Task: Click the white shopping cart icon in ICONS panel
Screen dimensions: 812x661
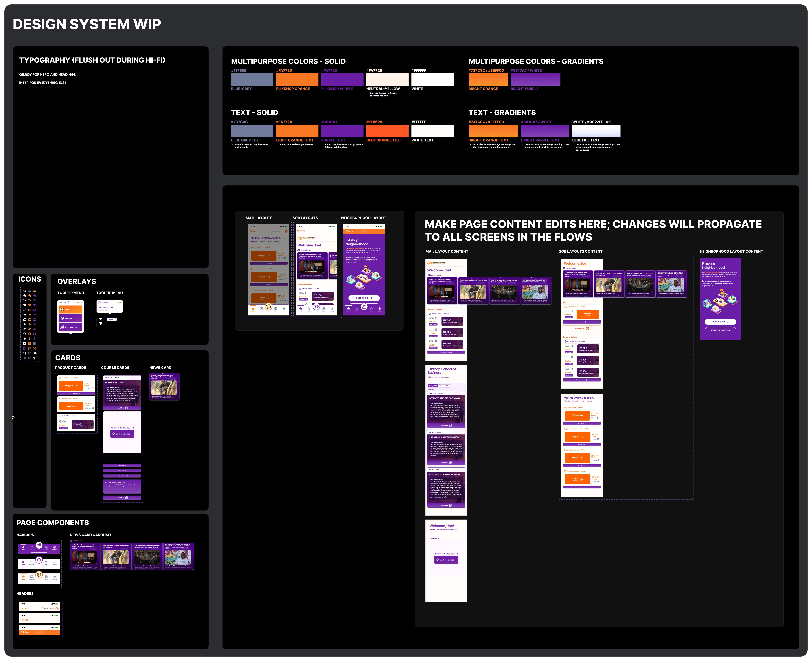Action: [x=25, y=315]
